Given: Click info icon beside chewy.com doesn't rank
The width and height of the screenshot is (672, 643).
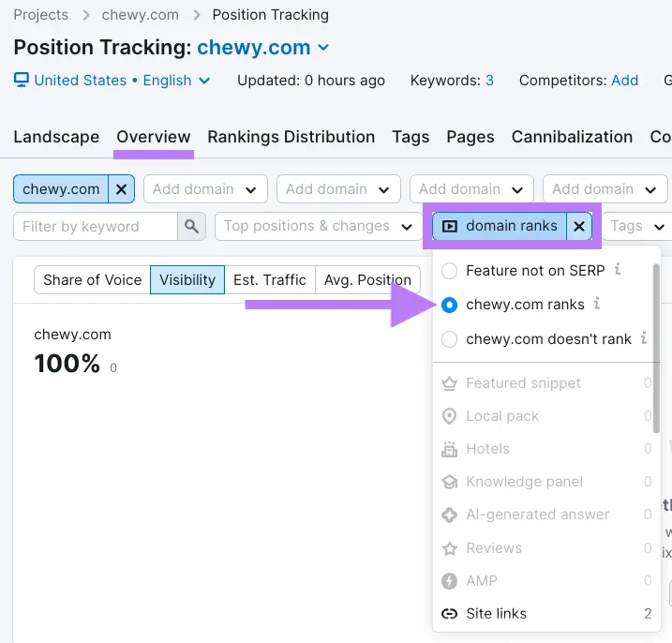Looking at the screenshot, I should pos(644,337).
